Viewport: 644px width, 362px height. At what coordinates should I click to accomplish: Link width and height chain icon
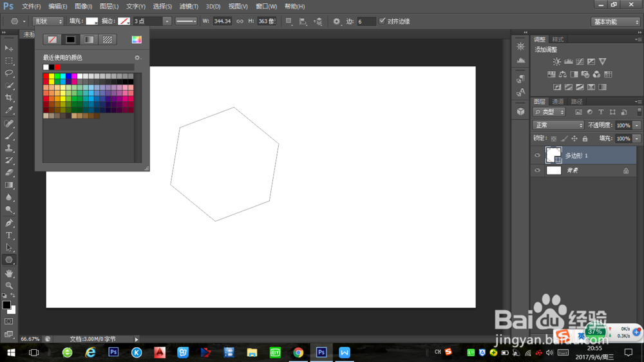tap(240, 21)
